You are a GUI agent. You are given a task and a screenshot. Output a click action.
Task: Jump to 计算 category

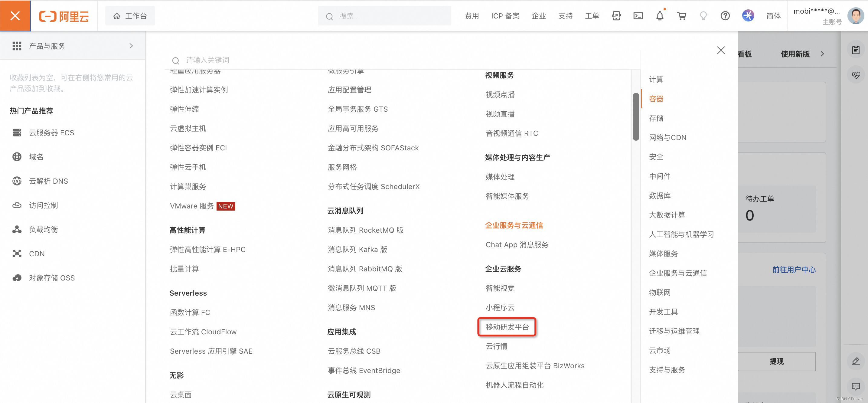tap(656, 79)
